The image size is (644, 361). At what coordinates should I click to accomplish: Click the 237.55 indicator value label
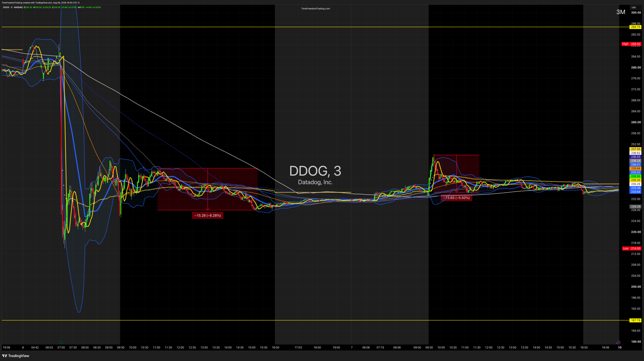coord(636,149)
